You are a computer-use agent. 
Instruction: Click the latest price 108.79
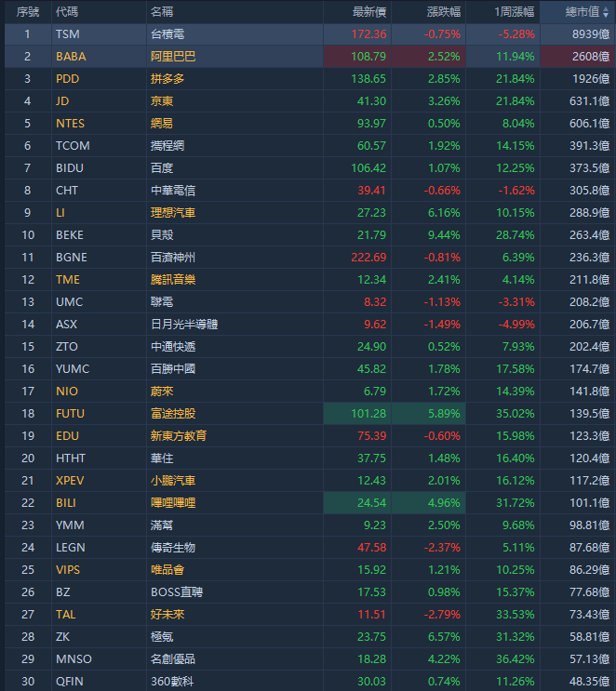point(368,57)
